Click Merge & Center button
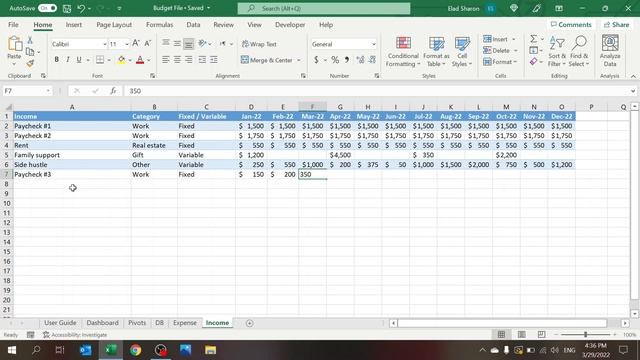Screen dimensions: 640x360 tap(267, 60)
